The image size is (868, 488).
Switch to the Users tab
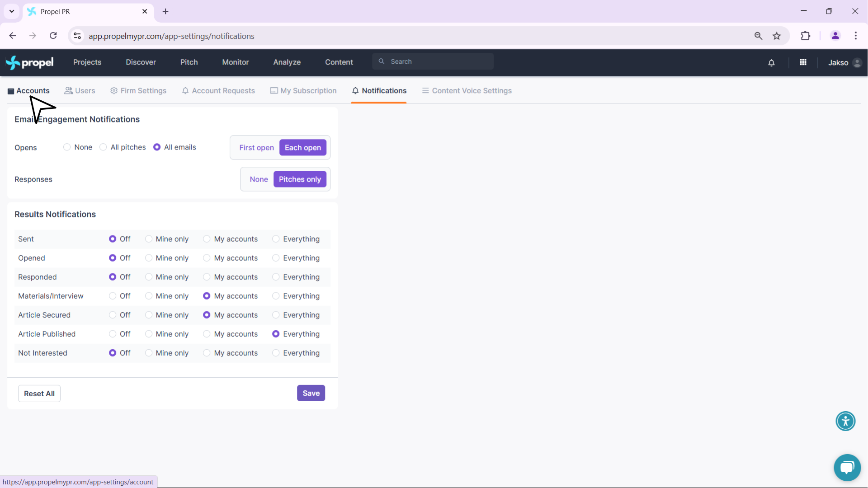coord(80,91)
